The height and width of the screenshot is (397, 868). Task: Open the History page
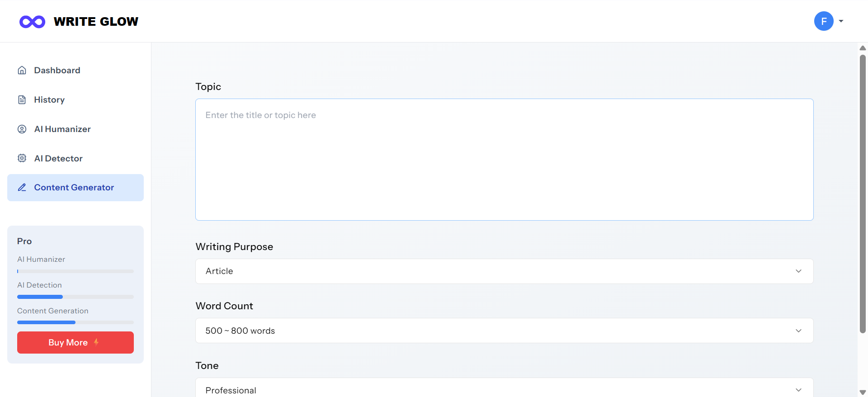click(x=75, y=99)
